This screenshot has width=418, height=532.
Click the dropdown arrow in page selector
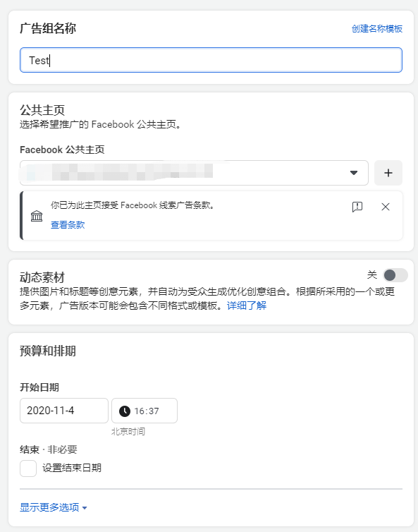(x=354, y=173)
